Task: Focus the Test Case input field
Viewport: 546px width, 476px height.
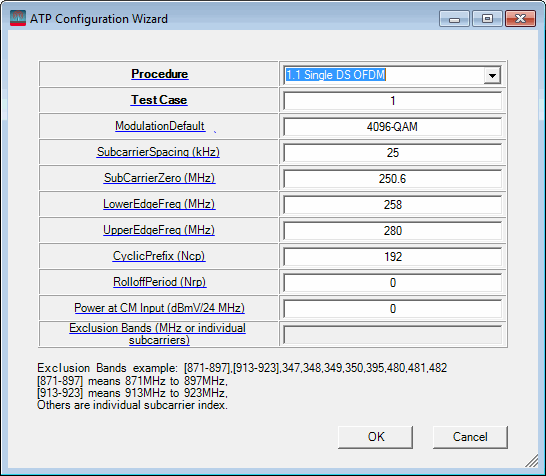Action: pyautogui.click(x=392, y=101)
